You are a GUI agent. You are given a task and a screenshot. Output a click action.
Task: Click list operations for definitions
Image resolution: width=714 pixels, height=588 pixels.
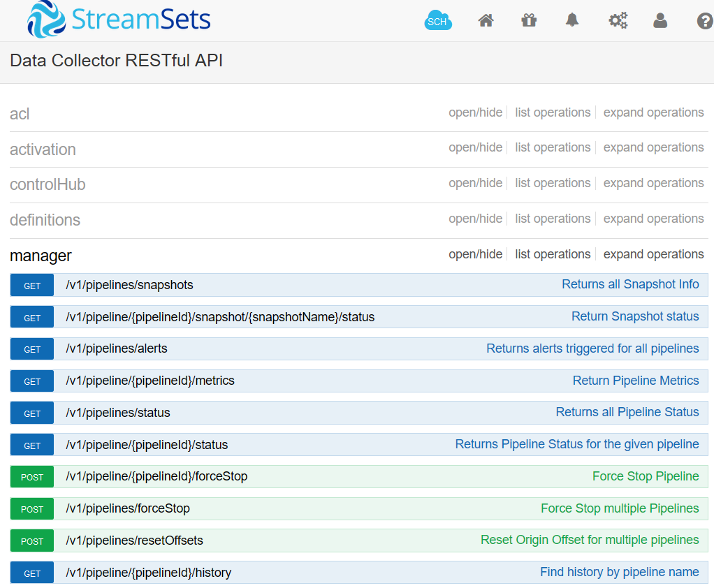pos(553,219)
